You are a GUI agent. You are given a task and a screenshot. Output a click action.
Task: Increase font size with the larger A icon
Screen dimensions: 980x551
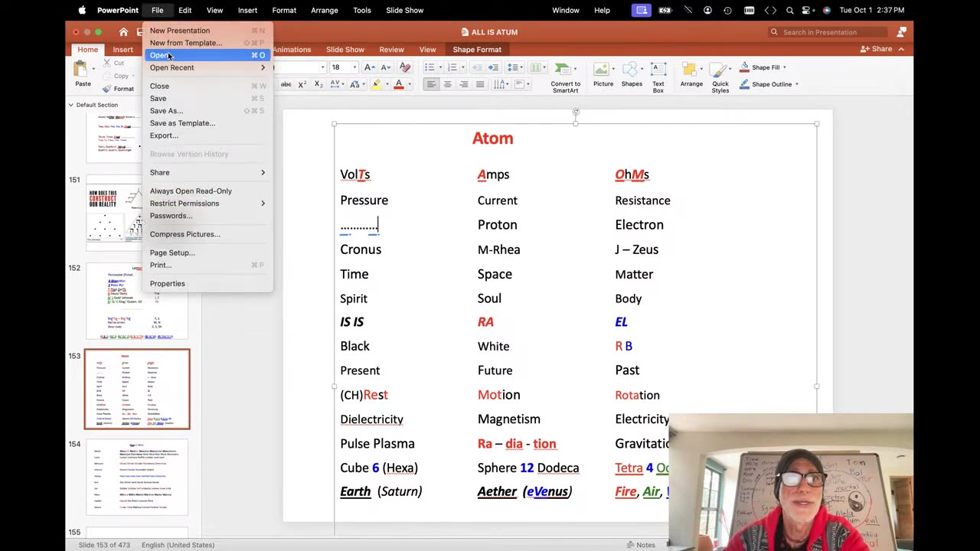tap(370, 67)
